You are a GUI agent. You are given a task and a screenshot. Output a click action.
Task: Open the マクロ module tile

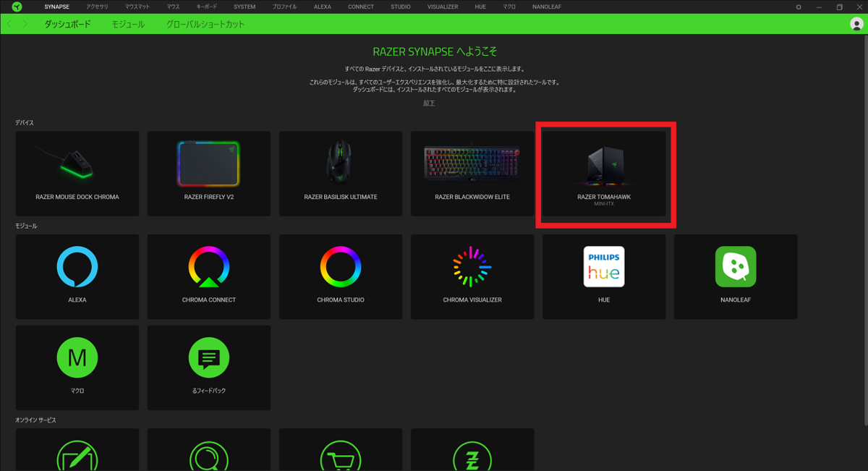(x=77, y=368)
